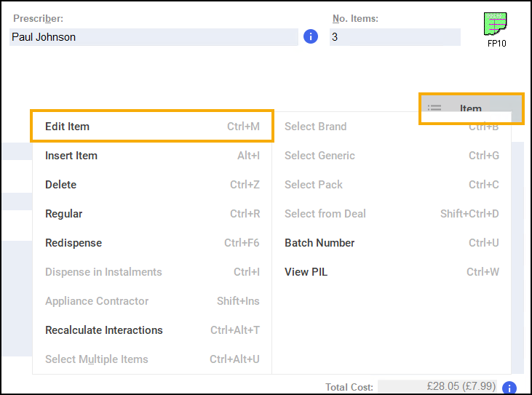Click the info icon next to Prescriber field
532x395 pixels.
[x=311, y=36]
